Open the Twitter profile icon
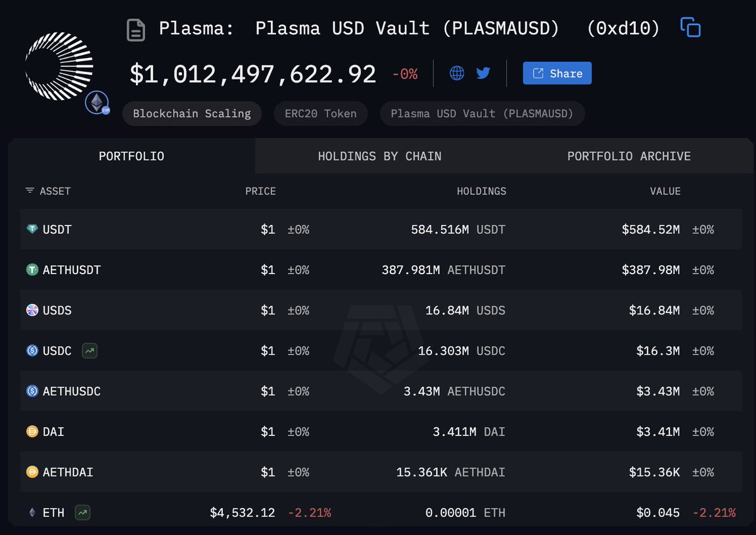756x535 pixels. point(483,73)
